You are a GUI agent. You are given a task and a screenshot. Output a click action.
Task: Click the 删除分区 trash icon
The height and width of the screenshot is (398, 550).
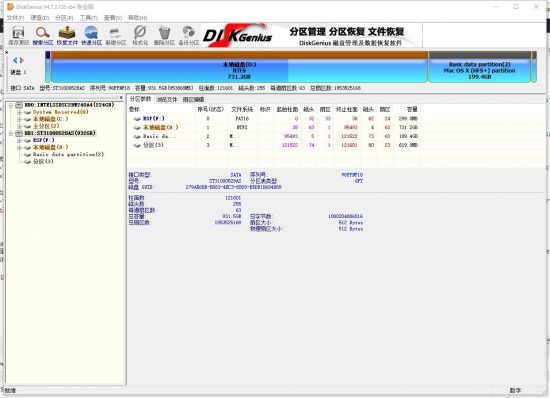point(164,35)
